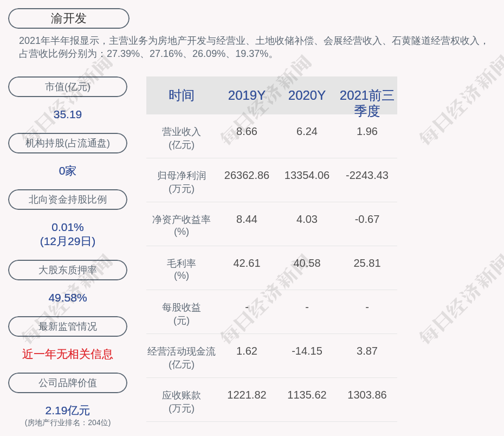The width and height of the screenshot is (504, 436).
Task: Select the 北向资金持股比例 label pill
Action: (68, 200)
